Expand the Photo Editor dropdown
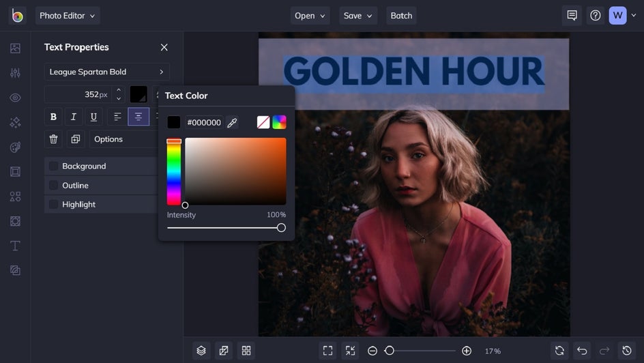This screenshot has width=644, height=363. (x=68, y=16)
